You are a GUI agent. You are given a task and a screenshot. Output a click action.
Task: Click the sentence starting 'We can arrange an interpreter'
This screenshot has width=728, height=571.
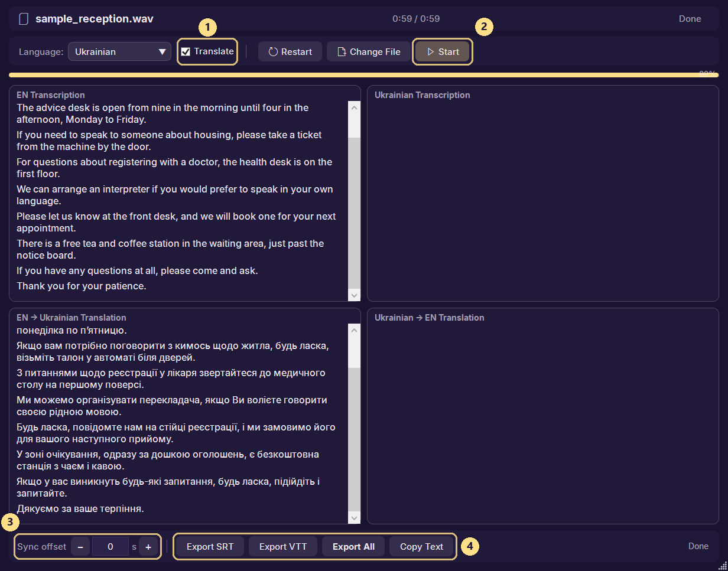(175, 195)
